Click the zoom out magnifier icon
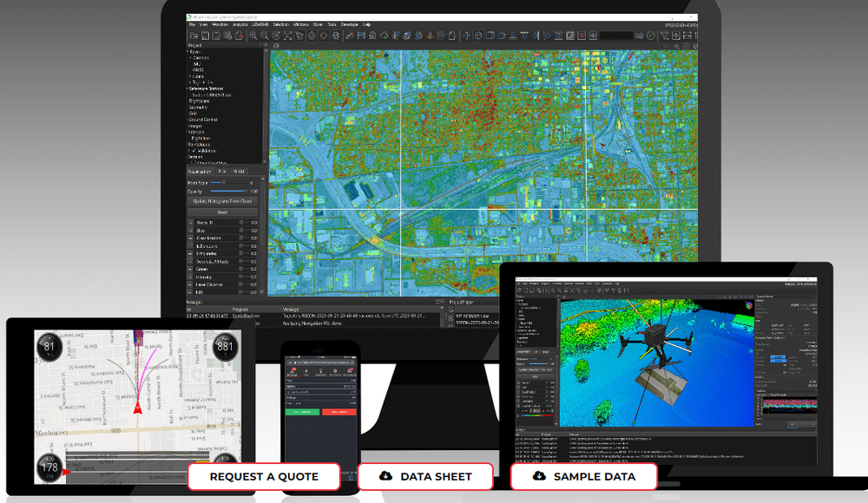The height and width of the screenshot is (503, 868). click(x=265, y=36)
